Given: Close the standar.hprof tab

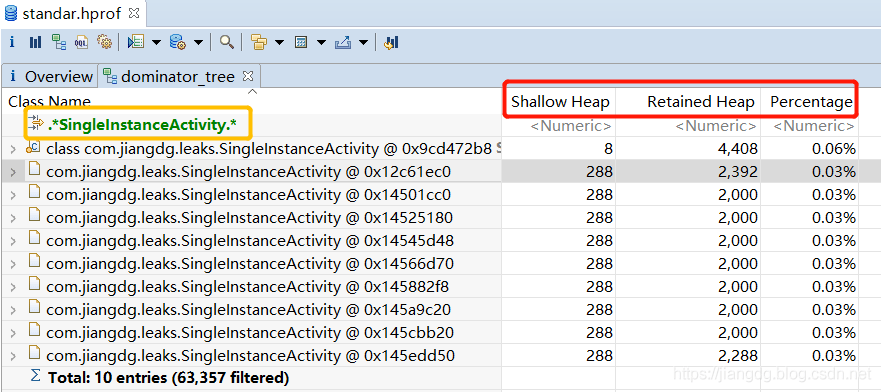Looking at the screenshot, I should [134, 12].
